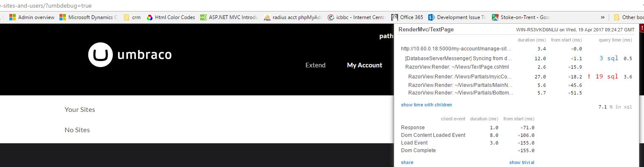Select the Response client event row
Viewport: 644px width, 167px height.
tap(468, 128)
